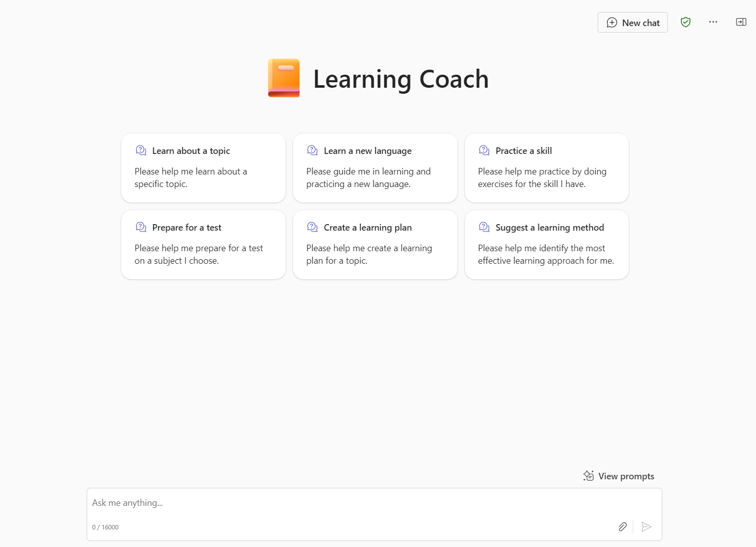Click the orange Learning Coach book icon

click(284, 78)
